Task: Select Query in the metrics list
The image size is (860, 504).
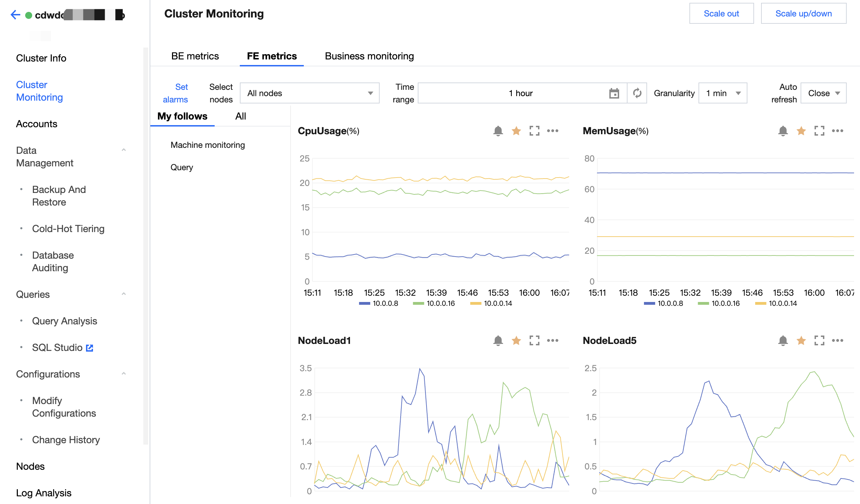Action: (181, 167)
